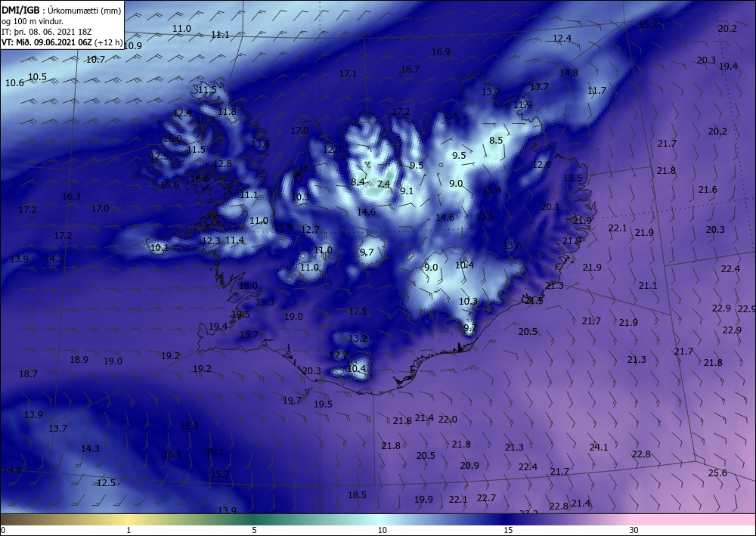Click the 11.9 value label
The height and width of the screenshot is (536, 756).
click(522, 104)
